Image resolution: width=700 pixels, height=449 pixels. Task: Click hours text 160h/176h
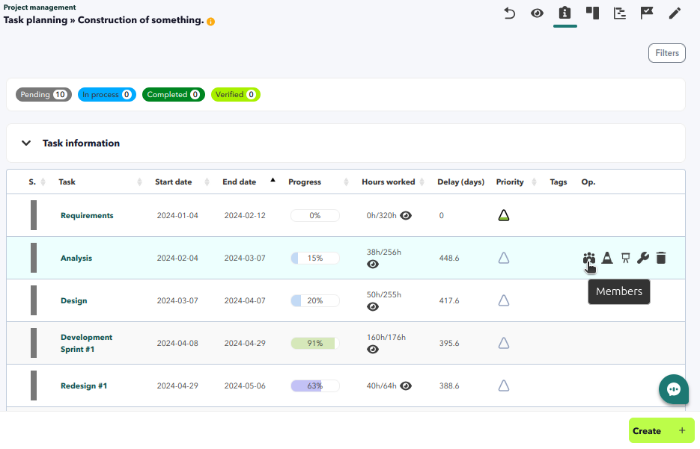pos(386,337)
